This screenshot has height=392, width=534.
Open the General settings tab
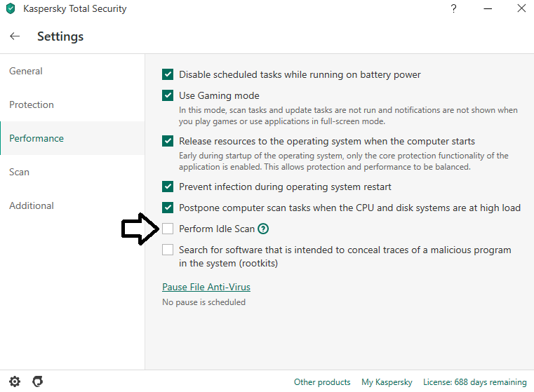pyautogui.click(x=26, y=71)
